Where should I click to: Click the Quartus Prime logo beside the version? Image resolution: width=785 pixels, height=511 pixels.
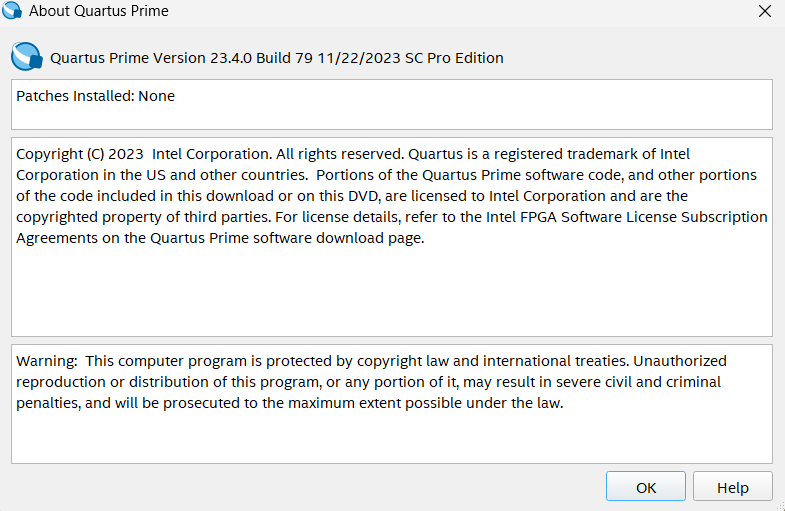26,56
